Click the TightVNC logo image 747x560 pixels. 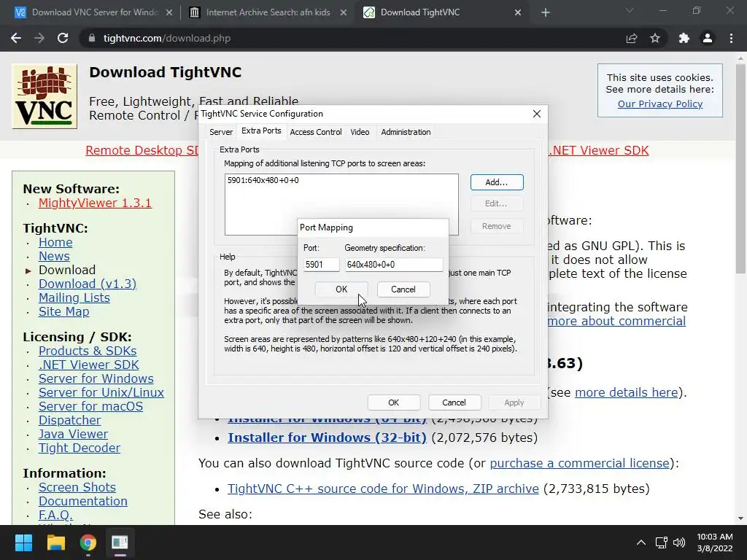pyautogui.click(x=44, y=96)
